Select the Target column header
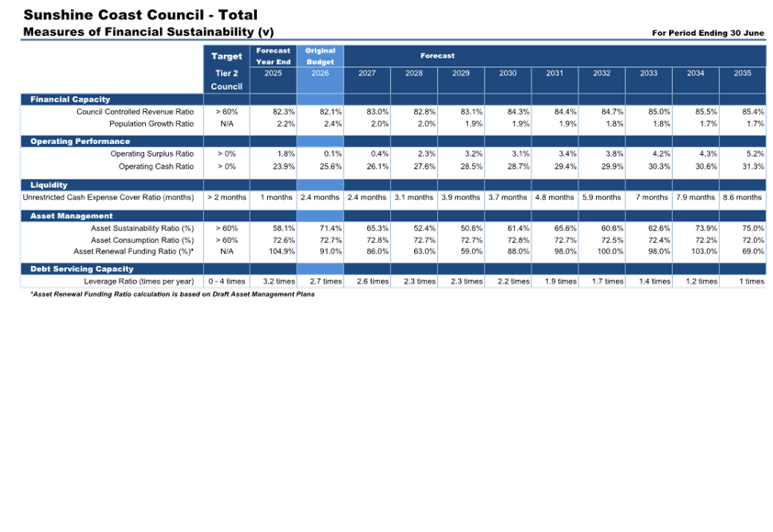The image size is (773, 532). point(226,56)
